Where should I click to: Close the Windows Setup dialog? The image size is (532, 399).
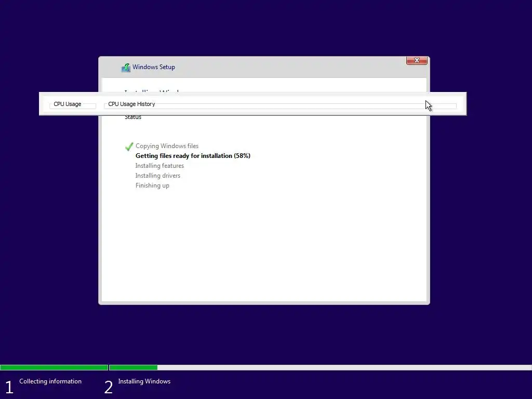pos(417,60)
